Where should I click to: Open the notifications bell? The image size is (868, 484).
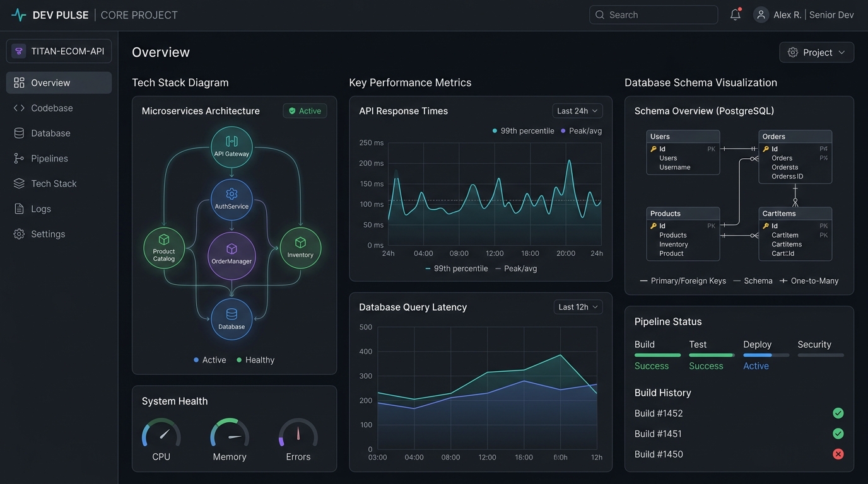pos(736,14)
